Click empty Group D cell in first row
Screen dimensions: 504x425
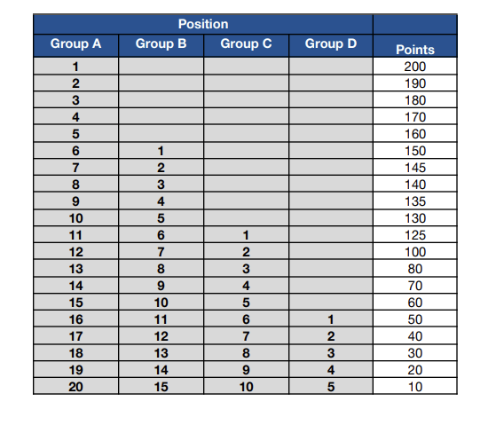click(331, 67)
